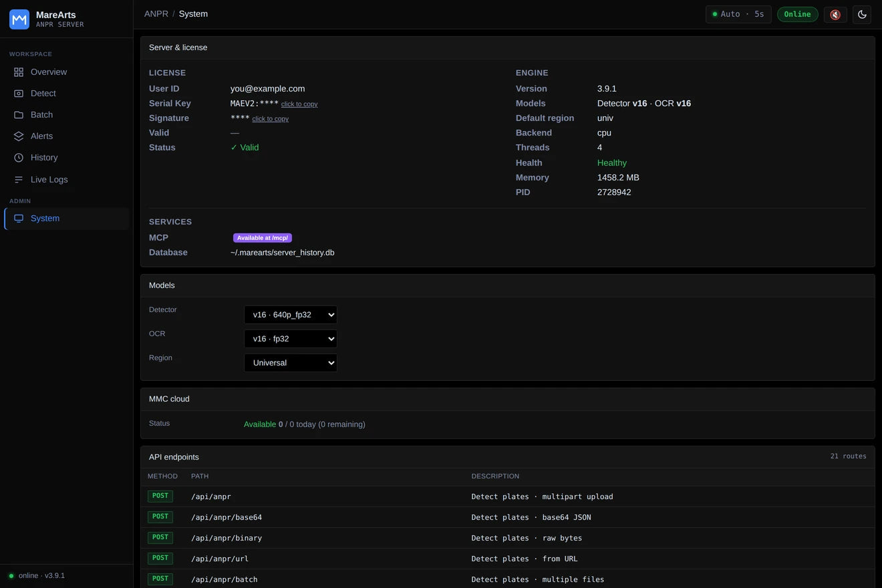Screen dimensions: 882x588
Task: Click the MareArts logo icon
Action: point(19,19)
